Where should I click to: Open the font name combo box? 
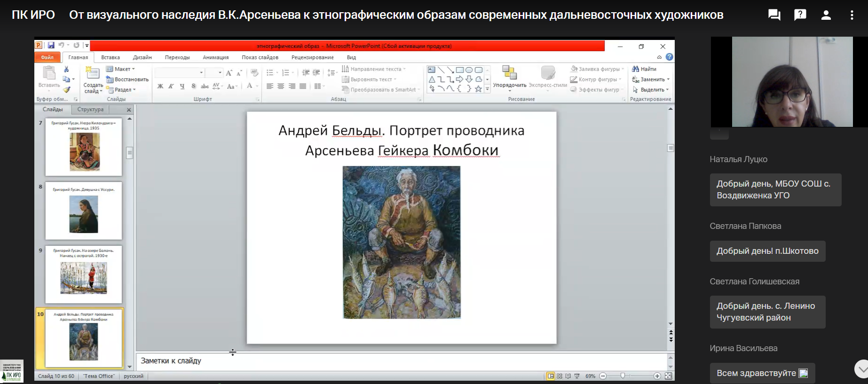pyautogui.click(x=180, y=73)
